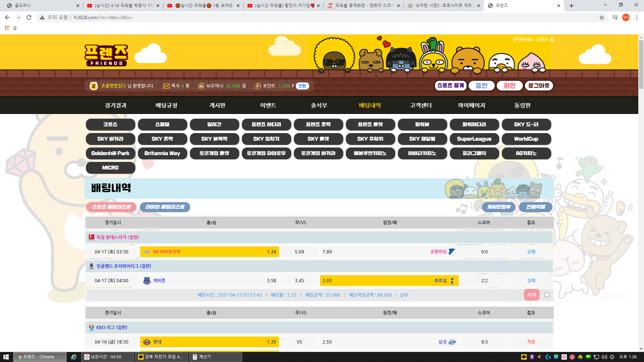Click the apps grid shortcut icon
The width and height of the screenshot is (644, 362).
click(x=7, y=28)
